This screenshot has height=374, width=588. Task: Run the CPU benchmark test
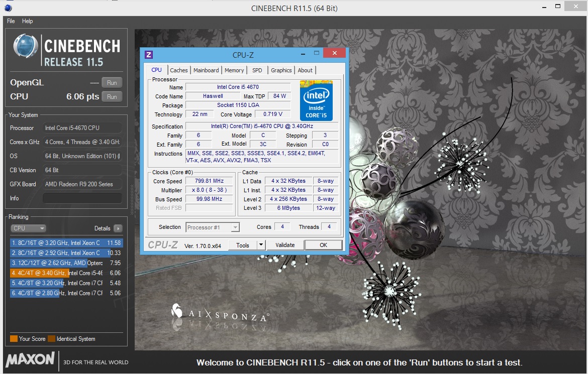point(112,97)
